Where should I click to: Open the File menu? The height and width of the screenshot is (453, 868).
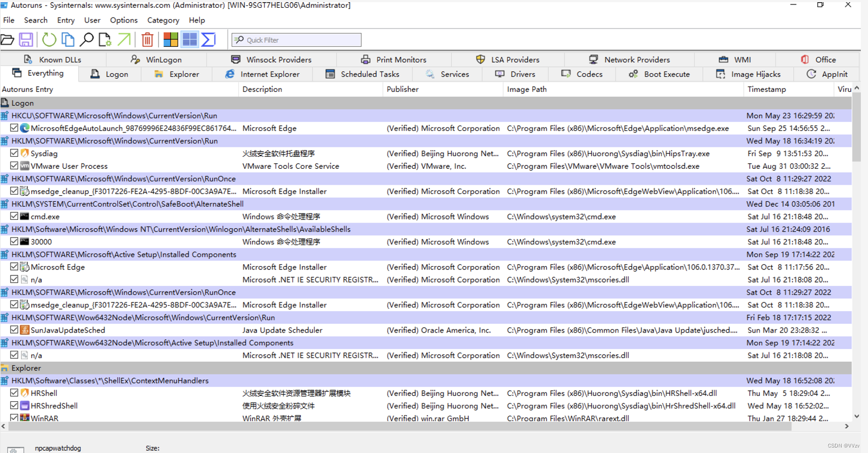click(9, 20)
